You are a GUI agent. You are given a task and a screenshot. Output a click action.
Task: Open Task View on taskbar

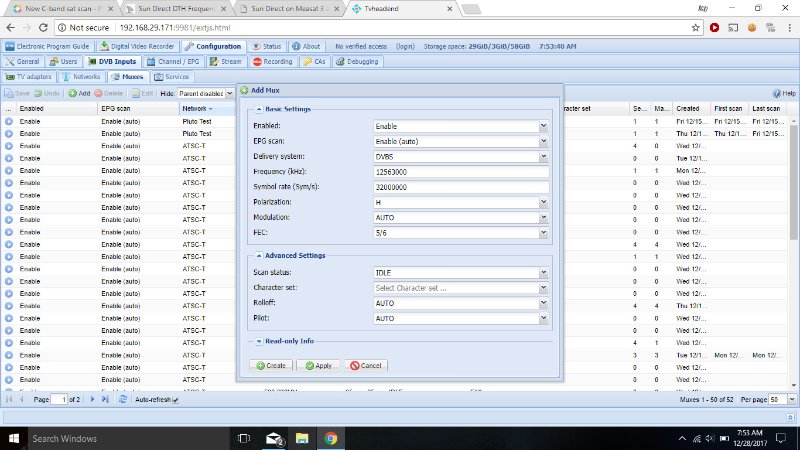pos(244,438)
